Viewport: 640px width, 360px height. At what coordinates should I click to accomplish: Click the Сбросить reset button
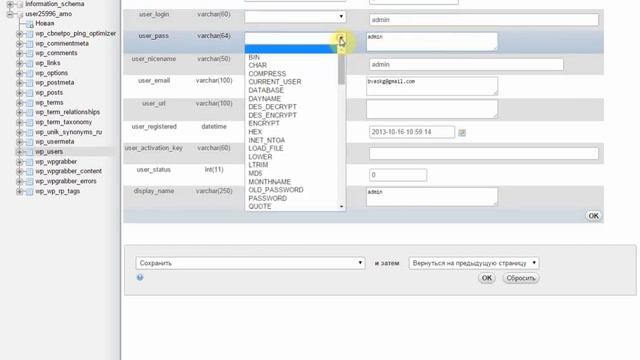coord(520,278)
